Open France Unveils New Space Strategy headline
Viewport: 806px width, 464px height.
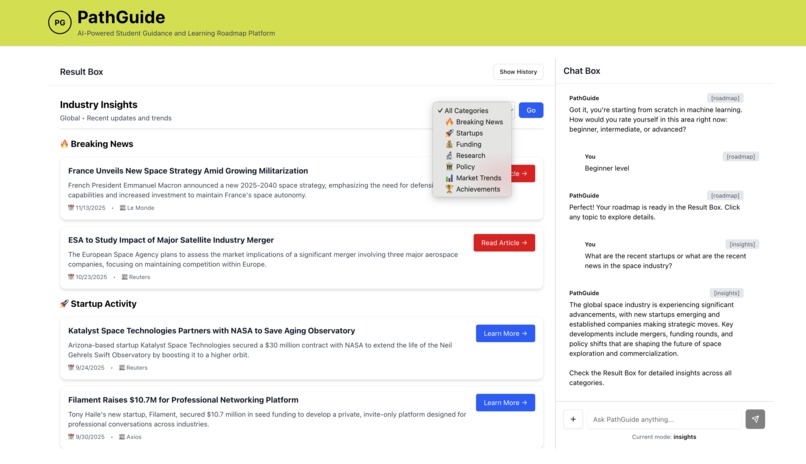(x=188, y=171)
